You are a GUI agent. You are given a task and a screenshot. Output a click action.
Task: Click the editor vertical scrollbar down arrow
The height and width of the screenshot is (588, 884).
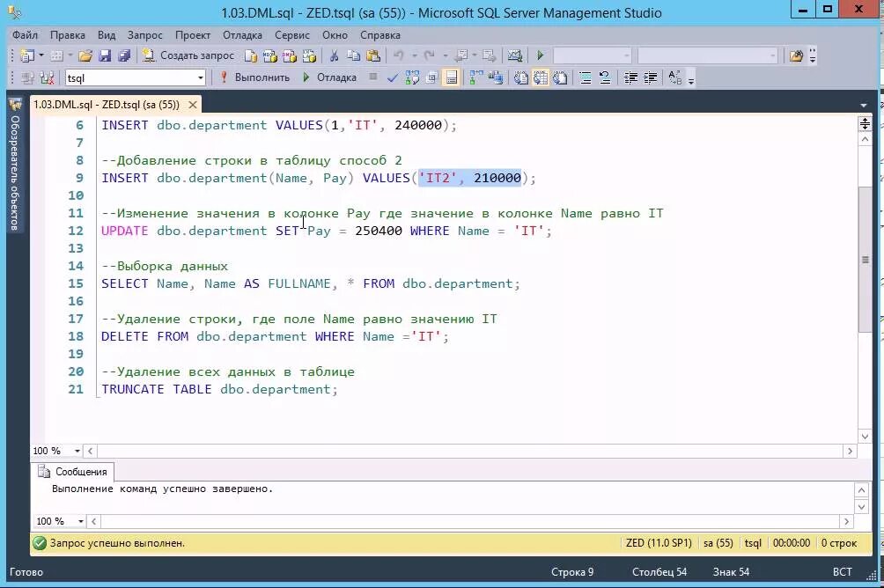point(865,437)
